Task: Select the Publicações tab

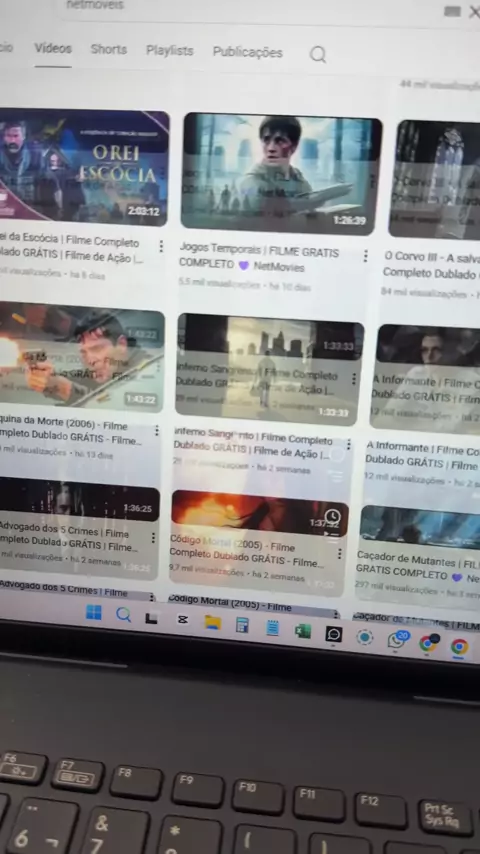Action: pos(247,52)
